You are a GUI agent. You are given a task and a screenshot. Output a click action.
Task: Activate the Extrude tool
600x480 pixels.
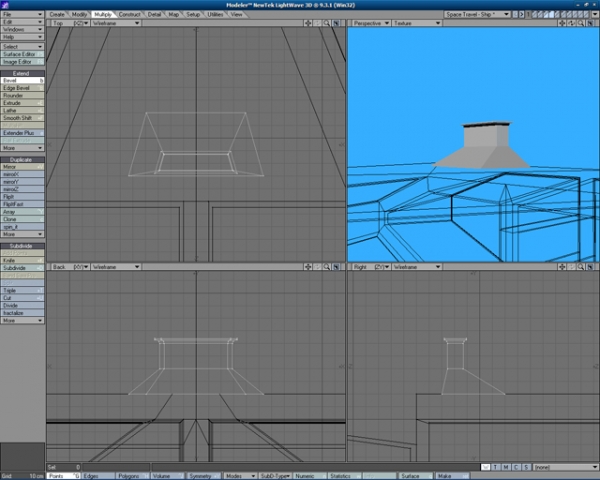22,103
